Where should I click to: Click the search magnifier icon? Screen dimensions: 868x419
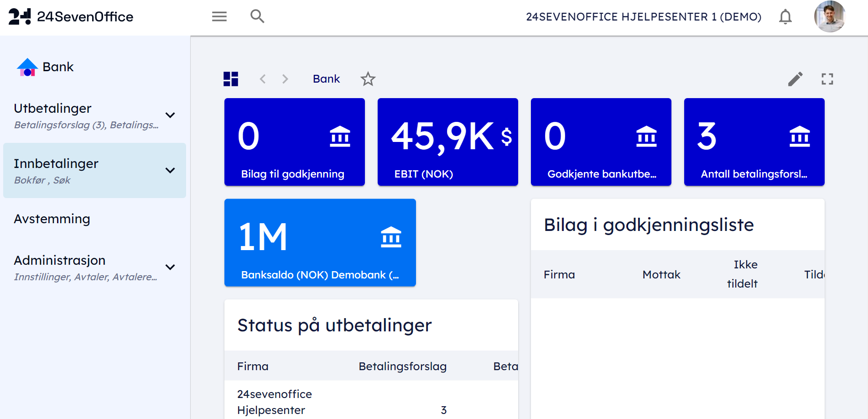point(257,16)
